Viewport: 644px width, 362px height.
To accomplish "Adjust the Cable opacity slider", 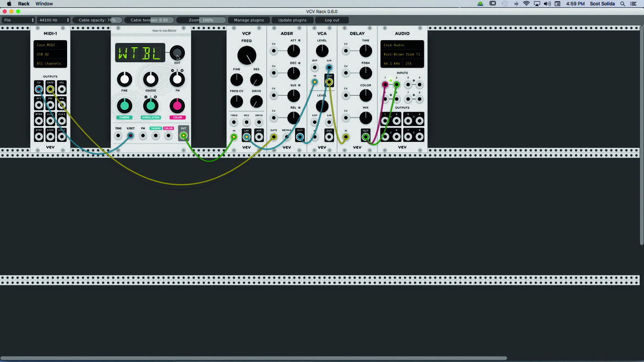I will pos(97,20).
